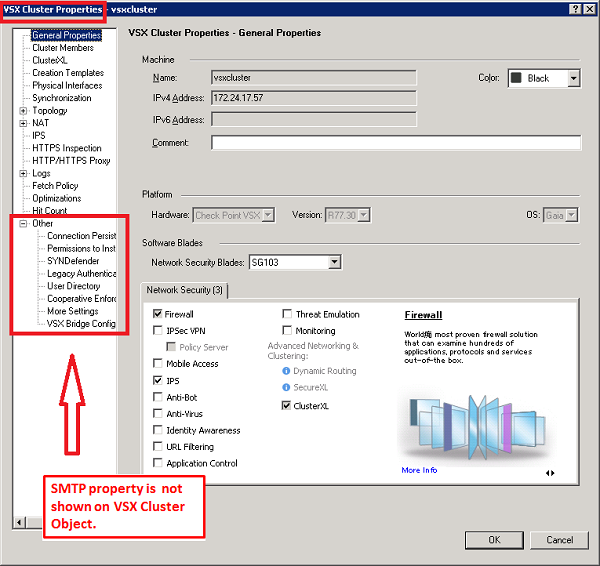Expand the NAT tree node
This screenshot has height=566, width=600.
[x=23, y=123]
